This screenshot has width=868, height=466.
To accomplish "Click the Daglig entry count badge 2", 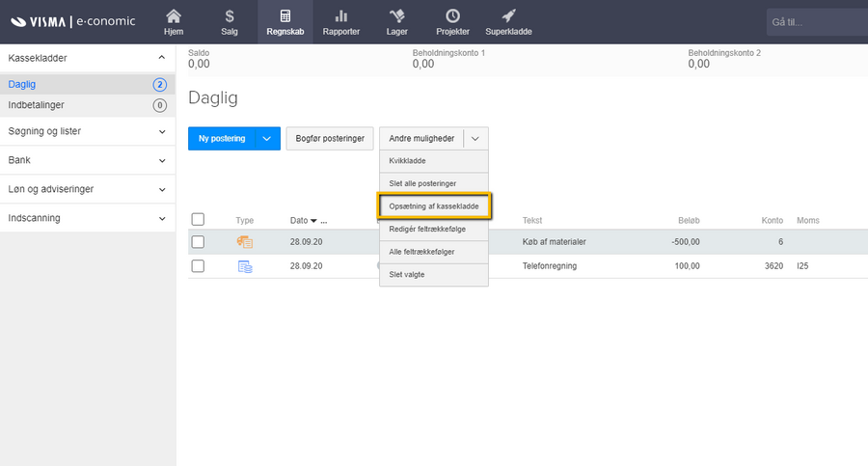I will click(x=159, y=85).
